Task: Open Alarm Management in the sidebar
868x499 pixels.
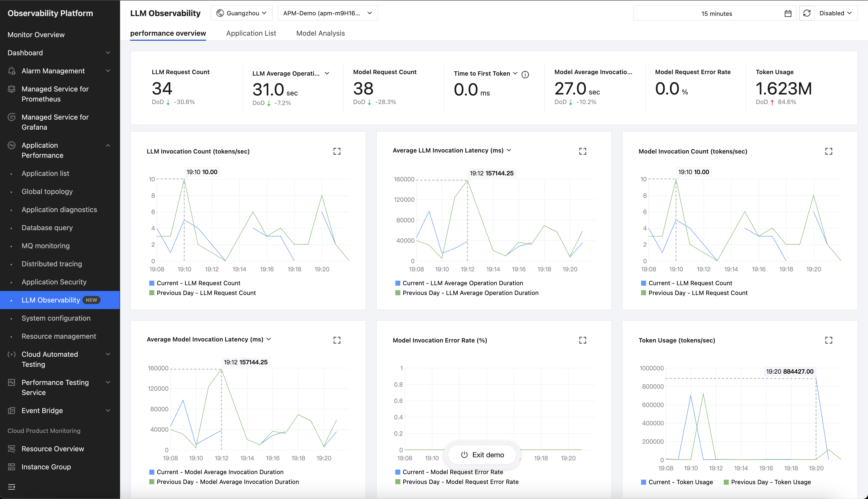Action: point(53,71)
